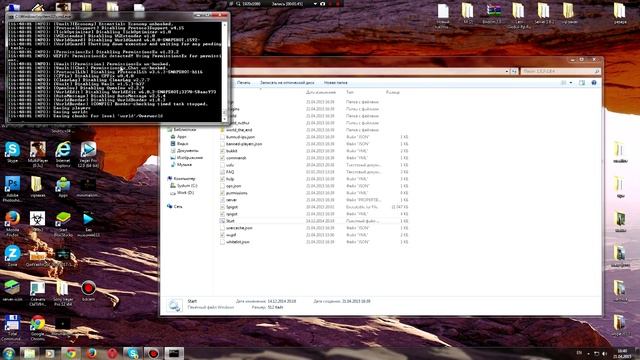This screenshot has height=360, width=640.
Task: Launch the Bandicam desktop shortcut
Action: tap(88, 290)
